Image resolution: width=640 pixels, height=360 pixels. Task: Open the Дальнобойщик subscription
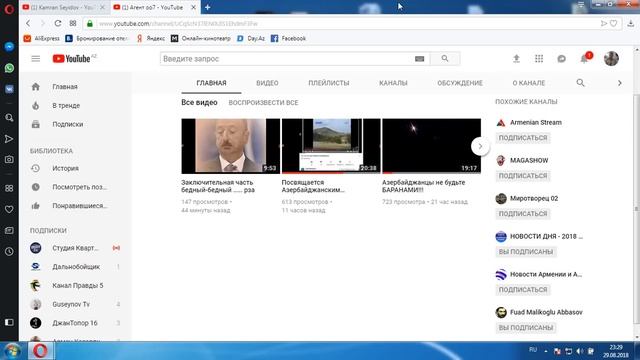(75, 267)
